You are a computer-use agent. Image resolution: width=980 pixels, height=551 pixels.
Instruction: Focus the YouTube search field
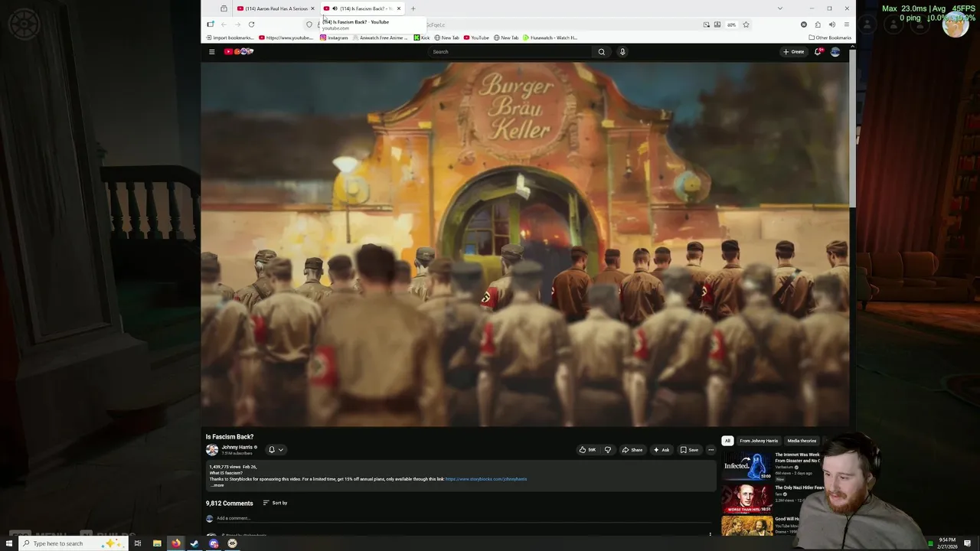(510, 52)
